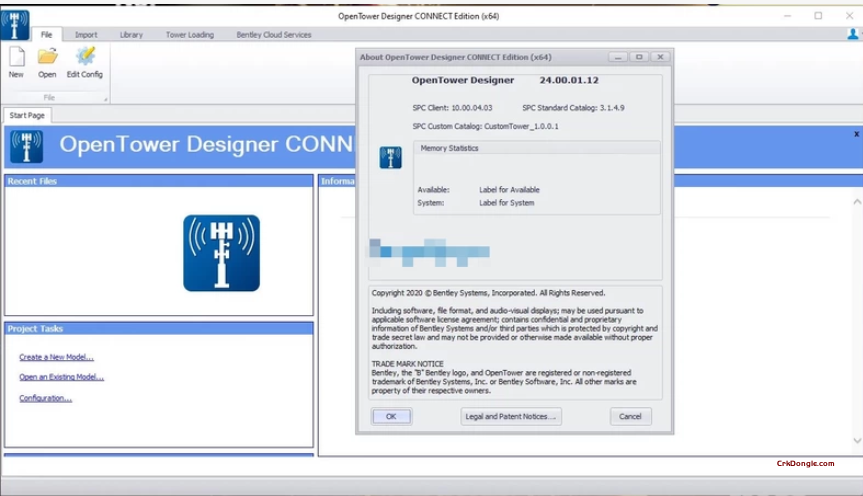Select the File ribbon tab
Viewport: 863px width, 496px height.
point(46,34)
